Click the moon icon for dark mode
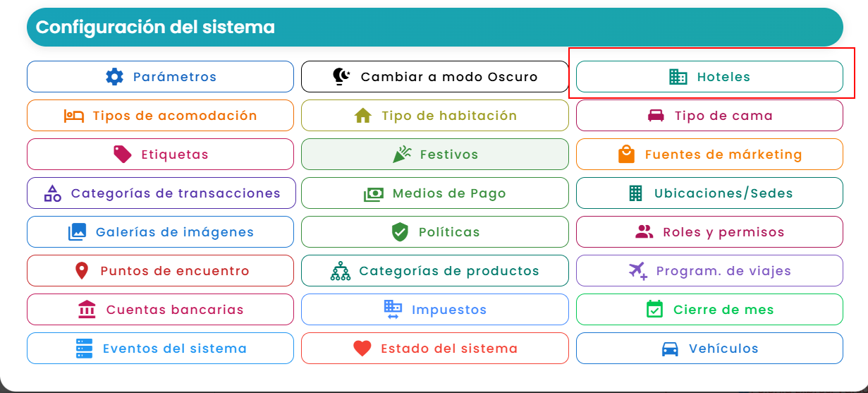This screenshot has height=393, width=868. [x=342, y=77]
